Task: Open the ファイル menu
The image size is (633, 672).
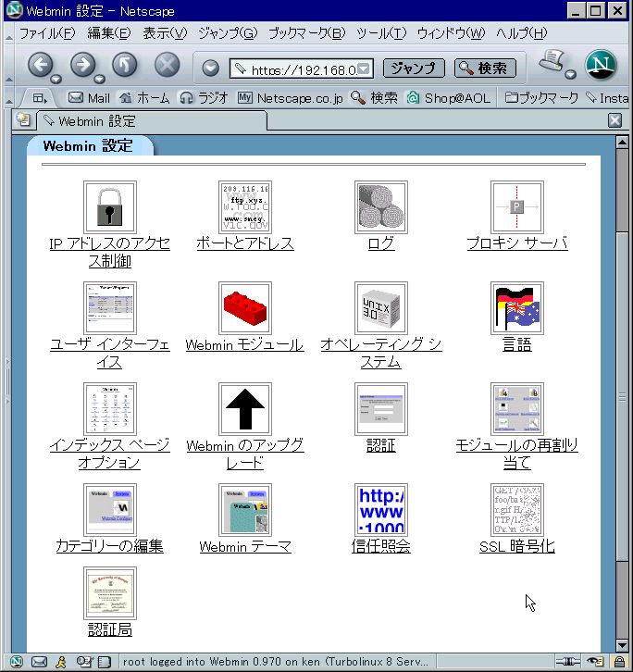Action: pos(47,33)
